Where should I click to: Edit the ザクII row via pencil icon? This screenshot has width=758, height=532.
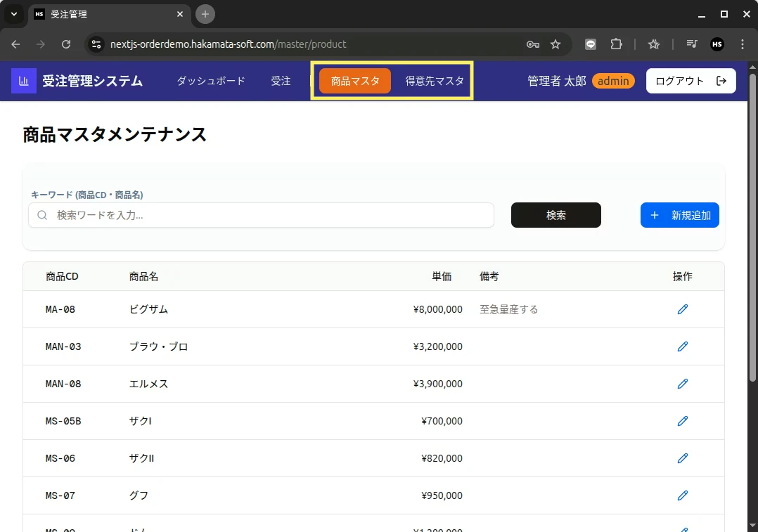tap(682, 458)
